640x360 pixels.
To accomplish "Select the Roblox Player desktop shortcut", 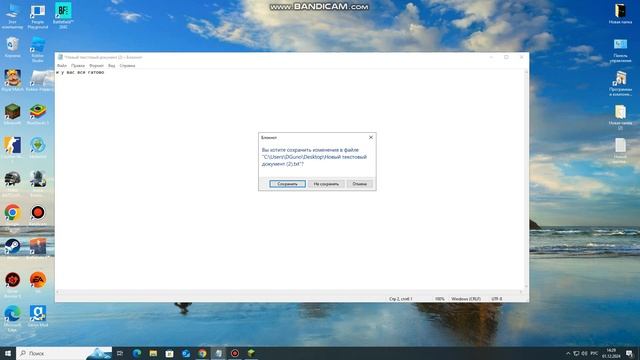I will [40, 80].
